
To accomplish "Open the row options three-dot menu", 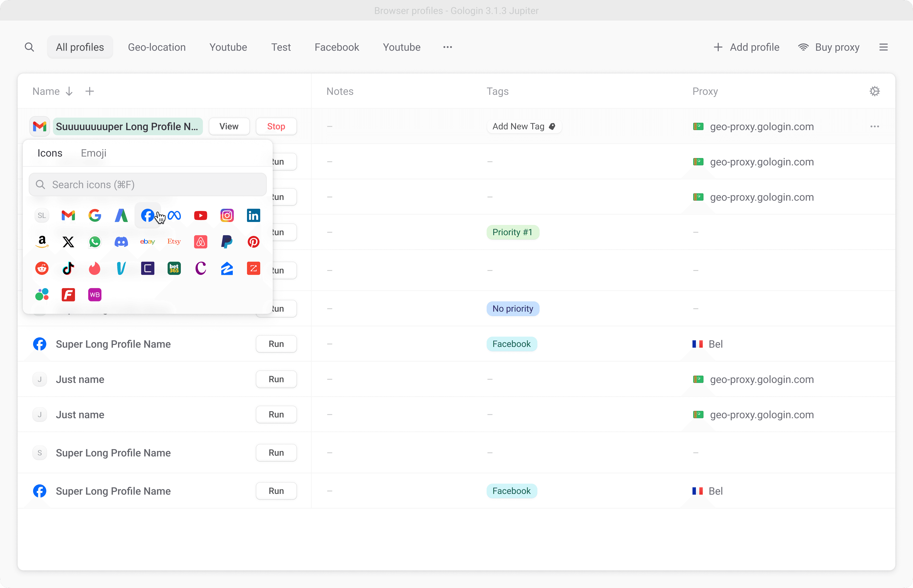I will [x=875, y=126].
